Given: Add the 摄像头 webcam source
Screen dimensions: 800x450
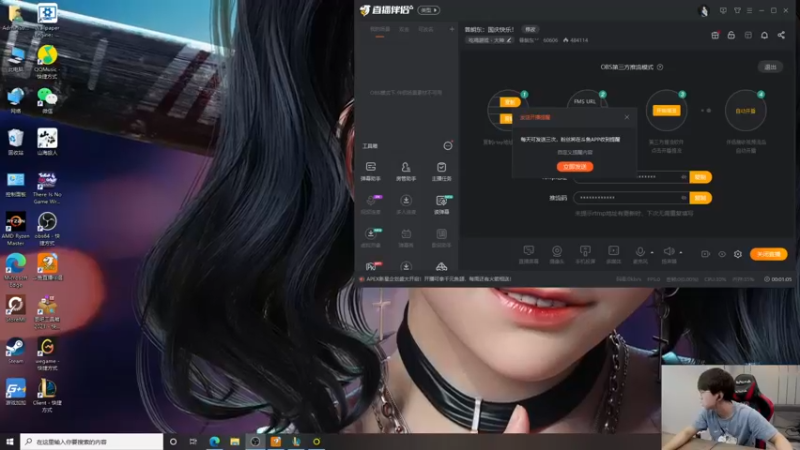Looking at the screenshot, I should [557, 254].
